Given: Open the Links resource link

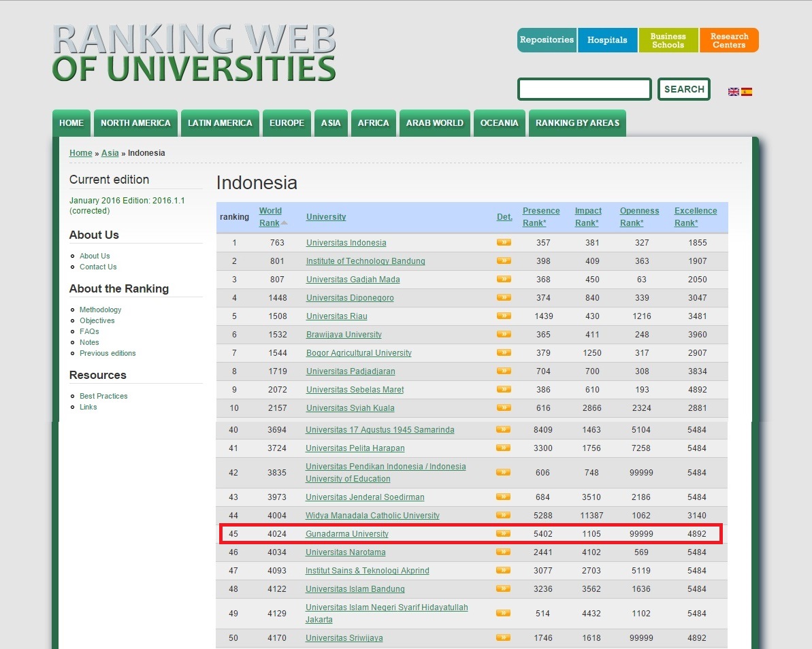Looking at the screenshot, I should (x=88, y=407).
